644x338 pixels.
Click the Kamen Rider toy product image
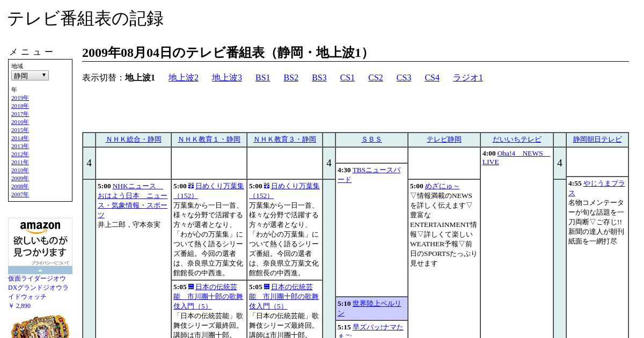[40, 326]
